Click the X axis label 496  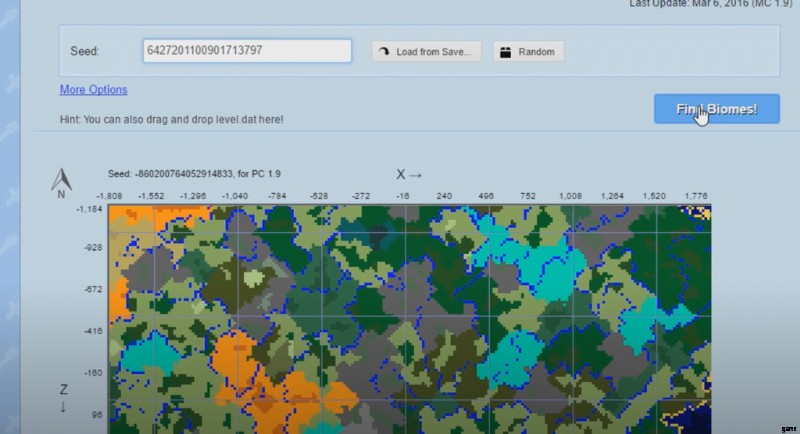(486, 196)
